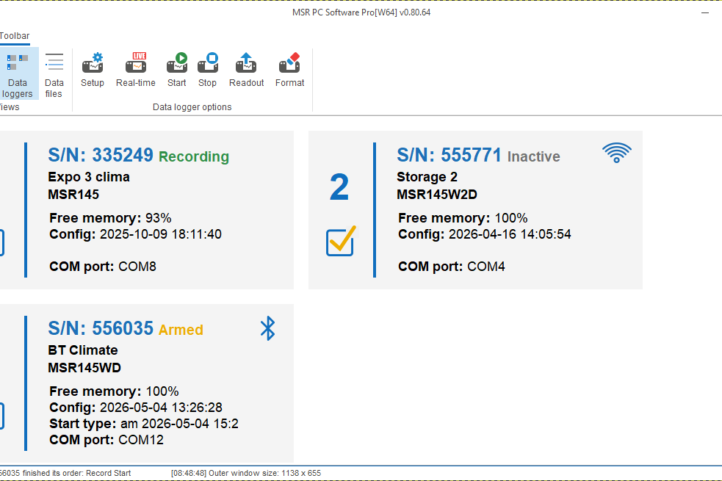This screenshot has height=481, width=722.
Task: Click the MSR145 model text
Action: click(74, 195)
